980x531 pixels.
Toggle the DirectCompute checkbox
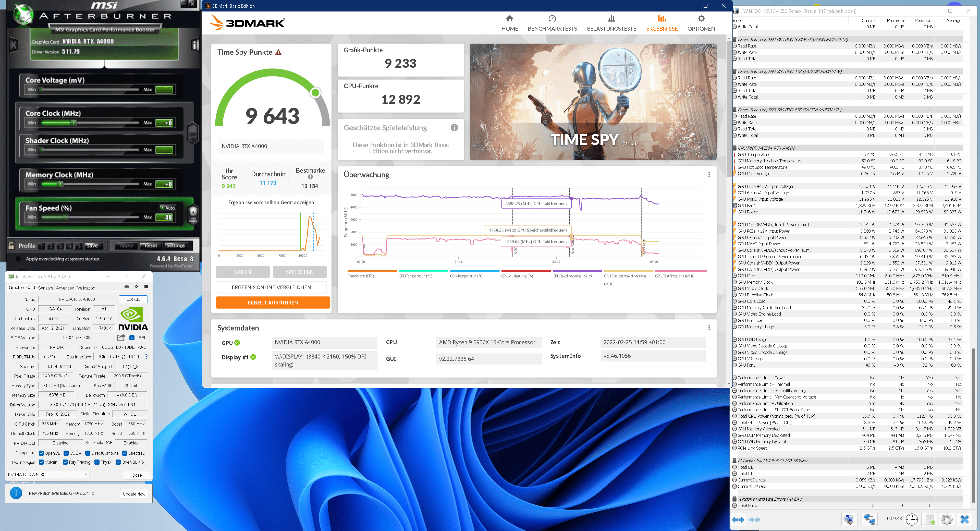(88, 453)
